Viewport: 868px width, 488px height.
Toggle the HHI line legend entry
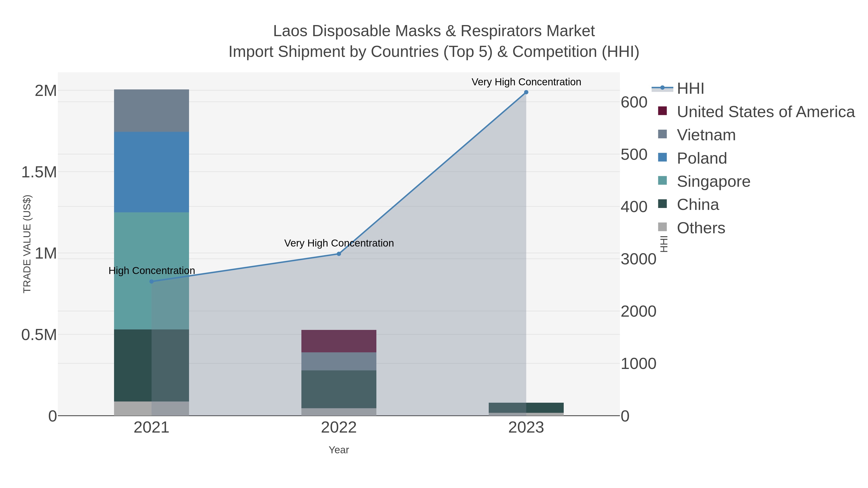[x=678, y=89]
